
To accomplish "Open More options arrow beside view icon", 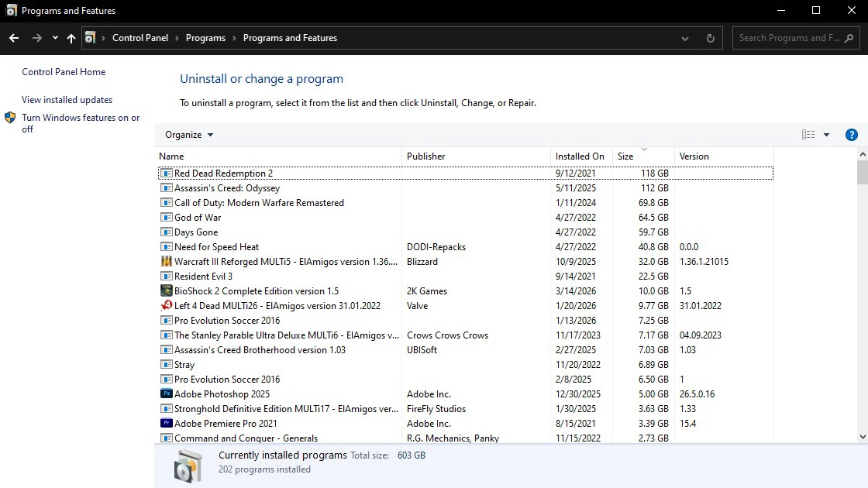I will click(826, 135).
